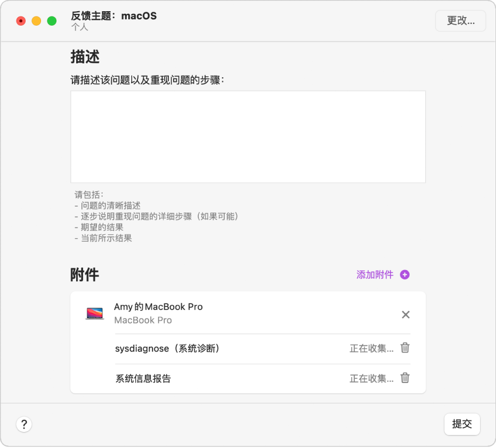Delete the 系统信息报告 attachment via trash icon
This screenshot has width=496, height=448.
coord(405,378)
